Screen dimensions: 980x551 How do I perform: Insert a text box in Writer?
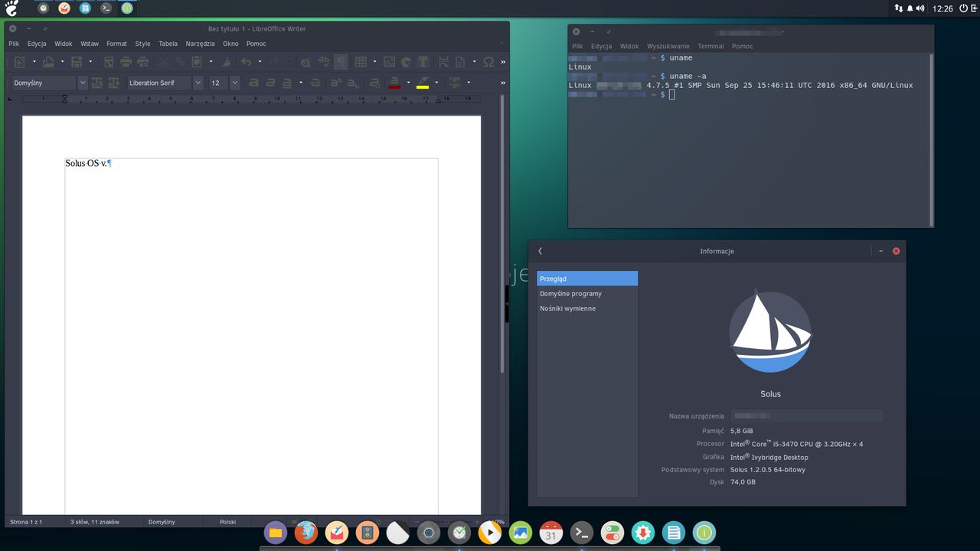click(423, 61)
